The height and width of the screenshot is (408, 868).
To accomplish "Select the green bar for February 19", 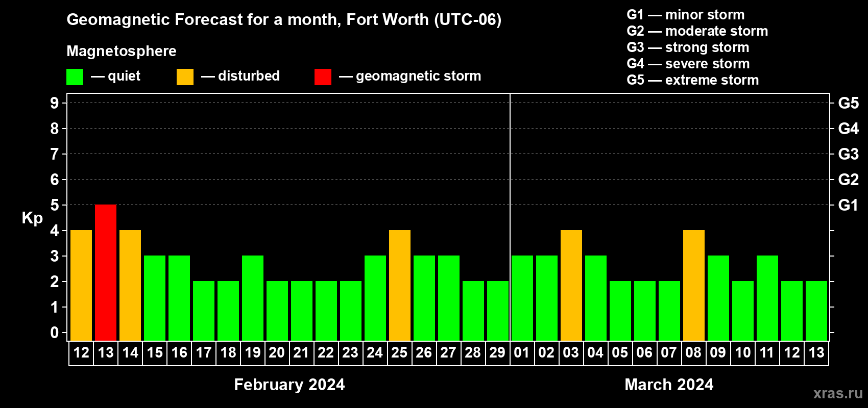I will [x=253, y=298].
